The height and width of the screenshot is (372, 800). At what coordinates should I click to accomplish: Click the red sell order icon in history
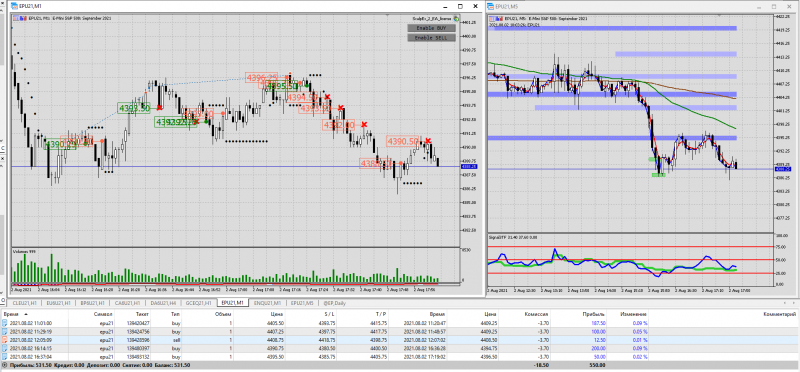(x=5, y=339)
